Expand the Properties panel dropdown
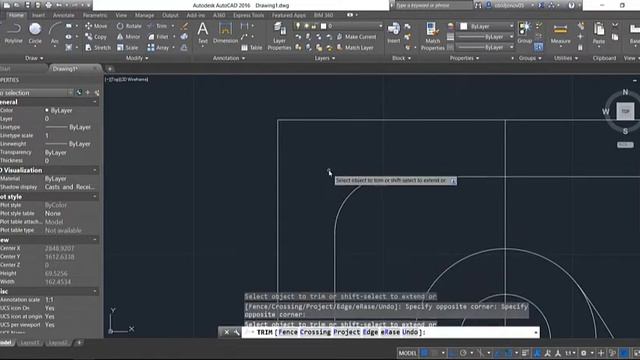The image size is (640, 360). [464, 58]
